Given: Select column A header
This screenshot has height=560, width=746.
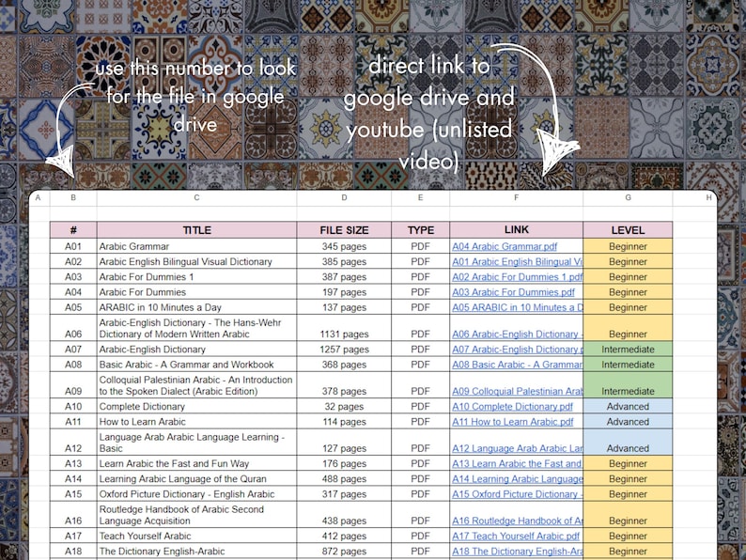Looking at the screenshot, I should click(x=39, y=197).
